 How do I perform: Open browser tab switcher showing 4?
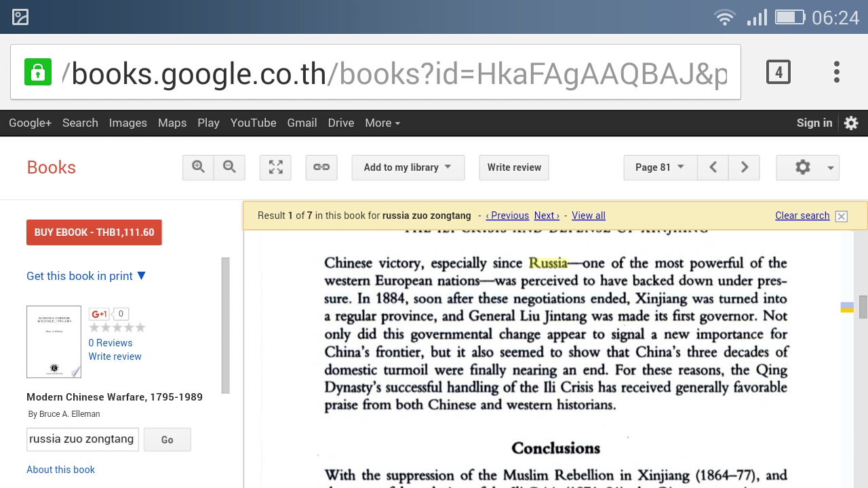778,72
